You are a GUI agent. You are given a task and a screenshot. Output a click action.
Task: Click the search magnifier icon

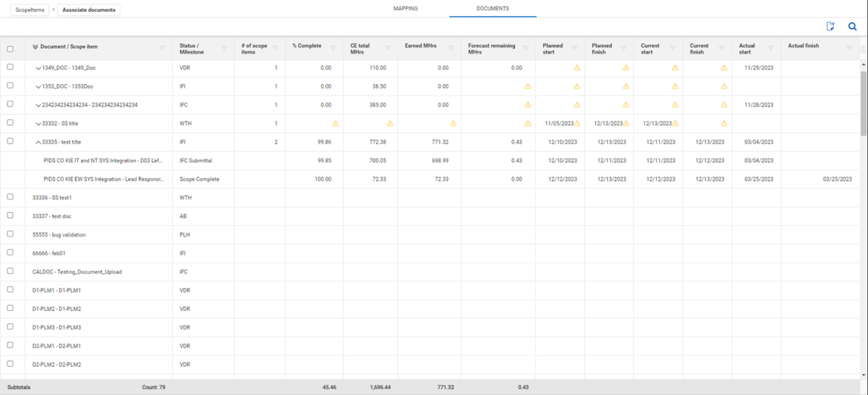click(852, 27)
